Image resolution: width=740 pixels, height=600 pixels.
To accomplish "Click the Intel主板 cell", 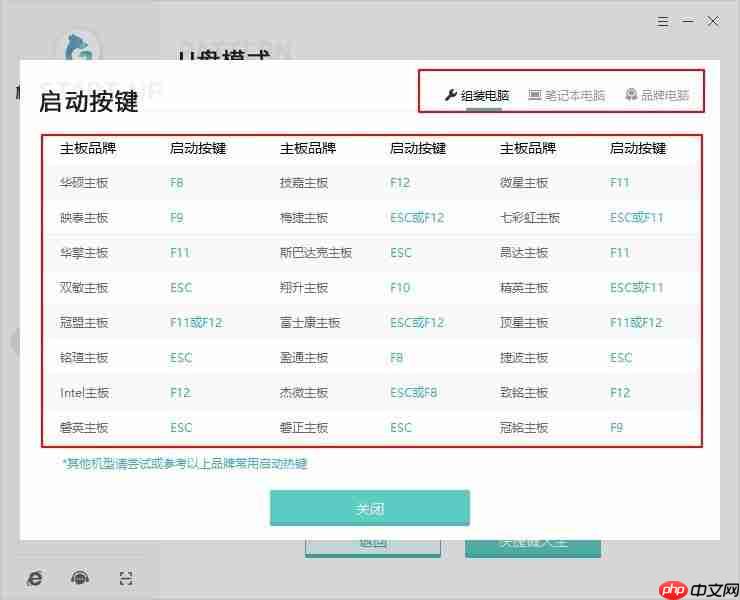I will coord(84,392).
